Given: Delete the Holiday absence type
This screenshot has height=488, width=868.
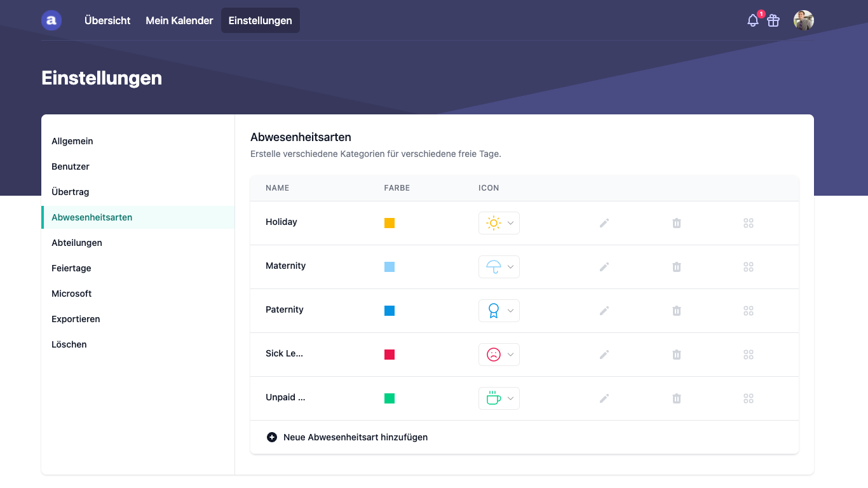Looking at the screenshot, I should tap(677, 223).
